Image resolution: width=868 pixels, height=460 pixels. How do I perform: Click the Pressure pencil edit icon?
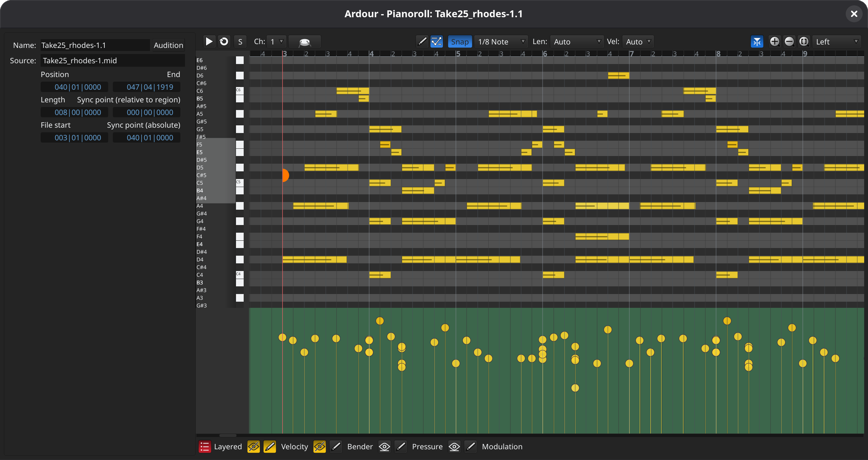coord(401,447)
